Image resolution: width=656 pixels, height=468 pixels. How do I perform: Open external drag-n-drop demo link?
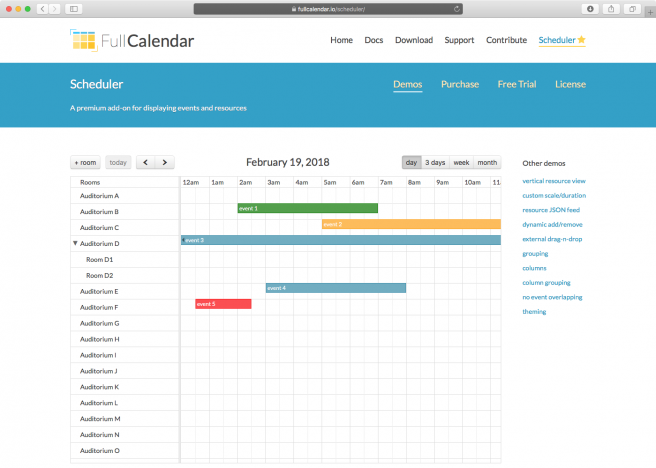[552, 239]
